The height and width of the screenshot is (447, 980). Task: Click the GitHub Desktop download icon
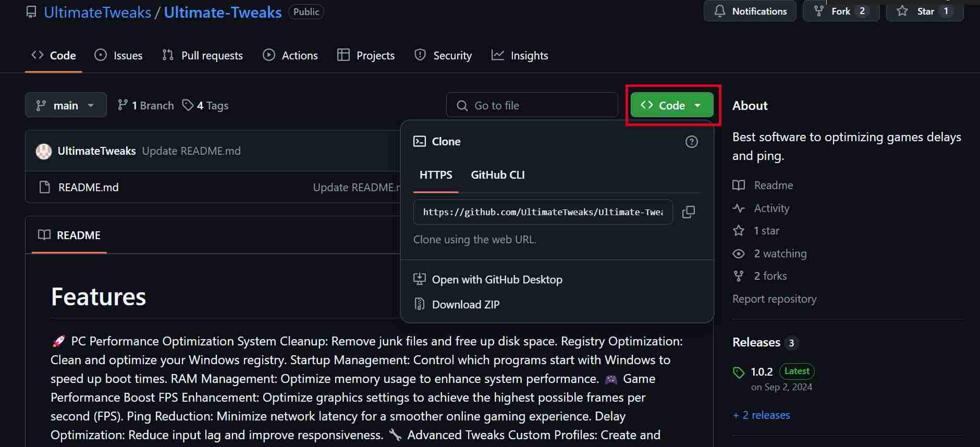(x=420, y=279)
